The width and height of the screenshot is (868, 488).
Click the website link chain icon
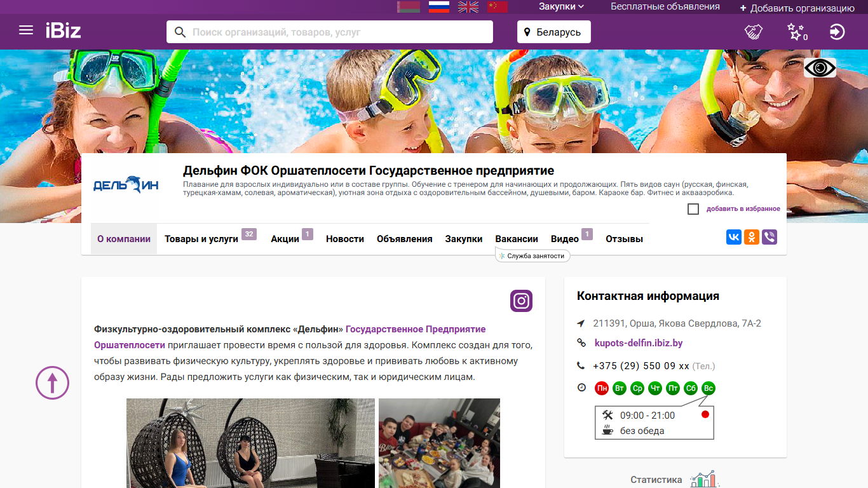(581, 343)
